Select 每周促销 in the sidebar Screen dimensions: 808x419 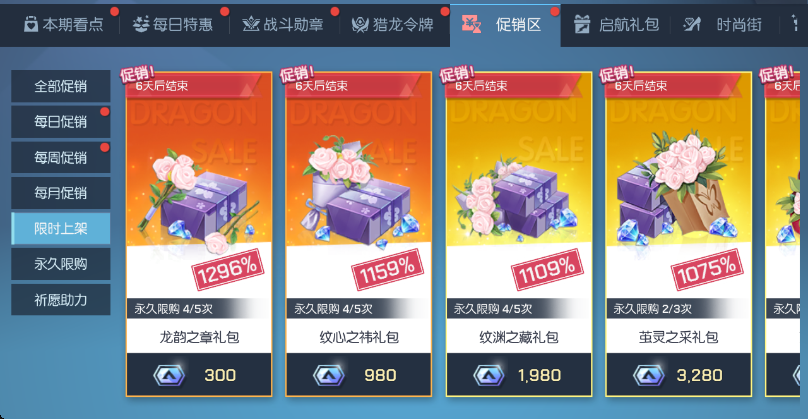(61, 157)
